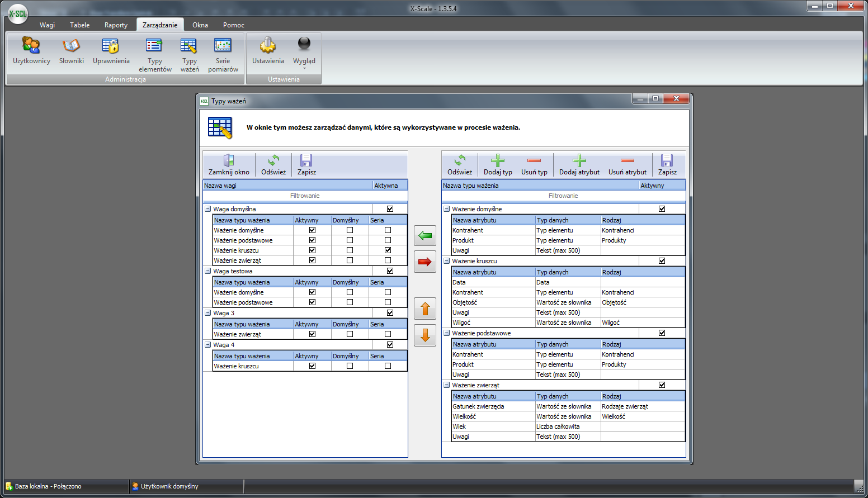Click Dodaj typ to add weighing type
868x498 pixels.
(x=498, y=165)
